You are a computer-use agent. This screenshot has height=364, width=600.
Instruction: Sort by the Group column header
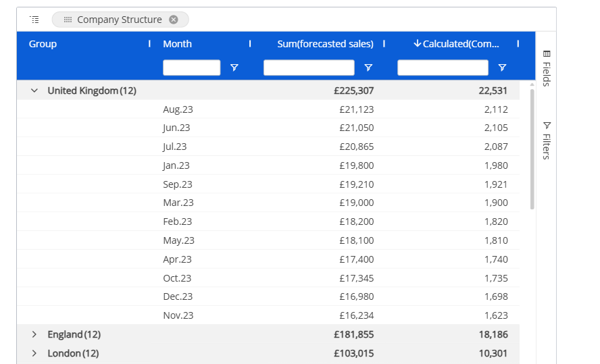pos(43,44)
